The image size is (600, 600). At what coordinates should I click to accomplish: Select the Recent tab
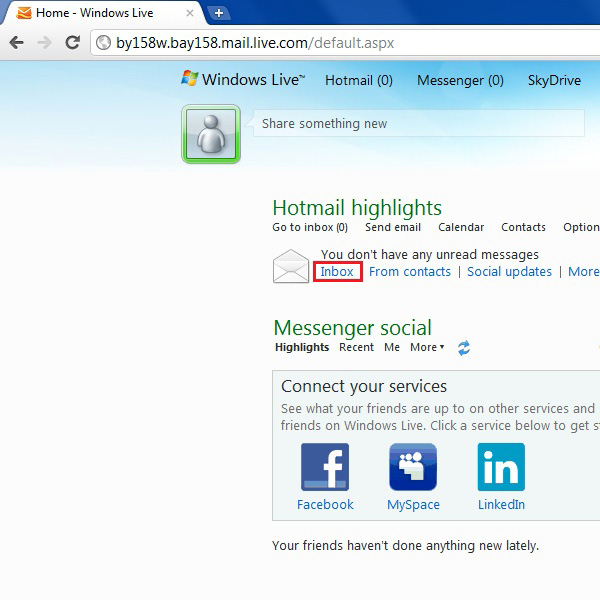356,347
